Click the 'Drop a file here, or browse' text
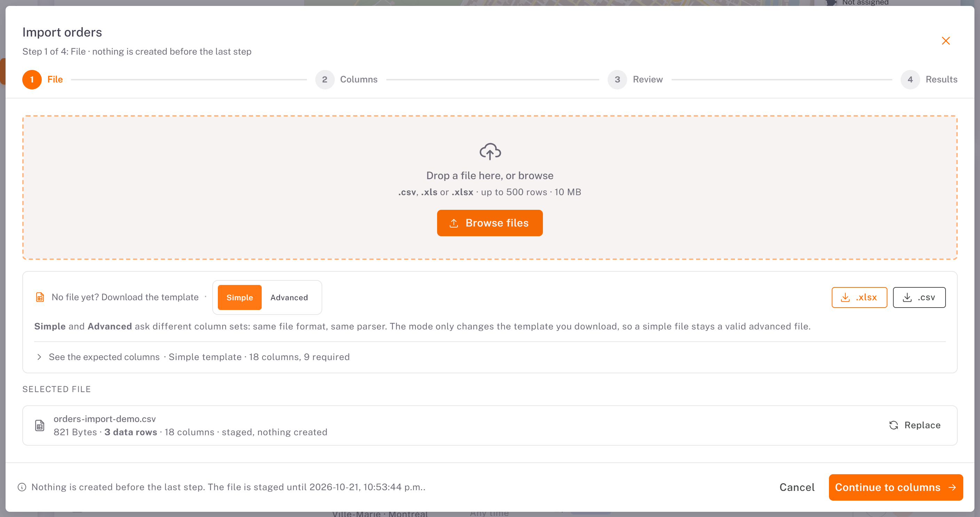The width and height of the screenshot is (980, 517). click(490, 176)
